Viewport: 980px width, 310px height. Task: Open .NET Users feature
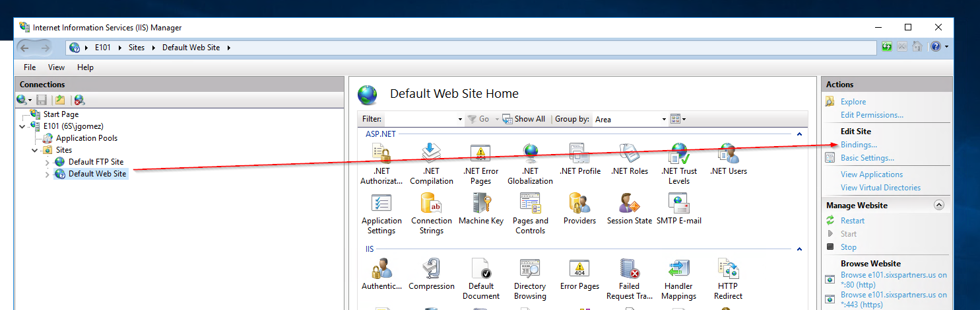coord(729,159)
